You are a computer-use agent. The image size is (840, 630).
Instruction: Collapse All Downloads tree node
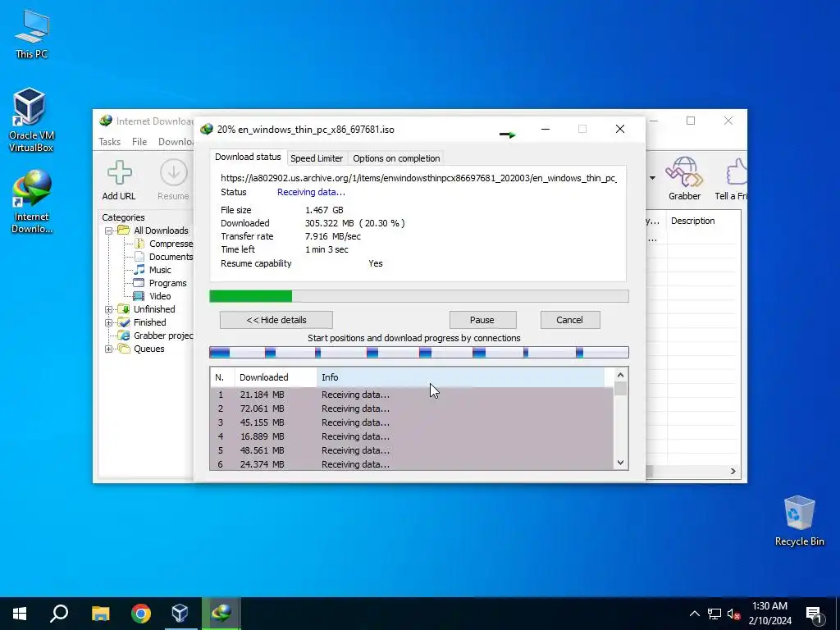(x=109, y=231)
